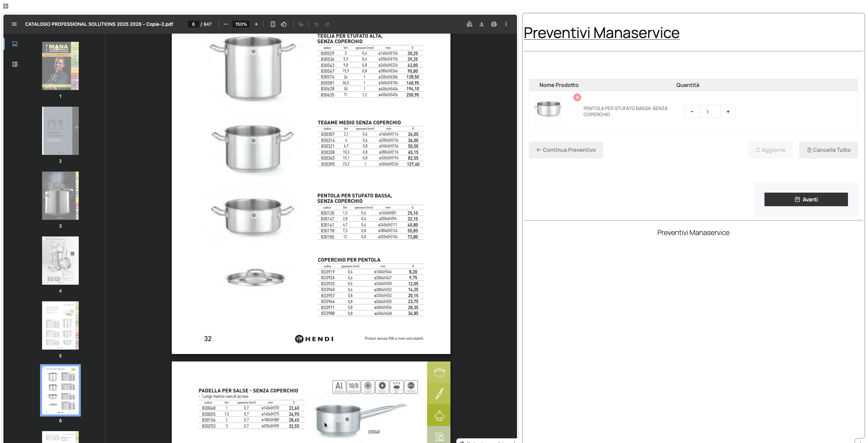Open page 4 thumbnail

(x=60, y=261)
